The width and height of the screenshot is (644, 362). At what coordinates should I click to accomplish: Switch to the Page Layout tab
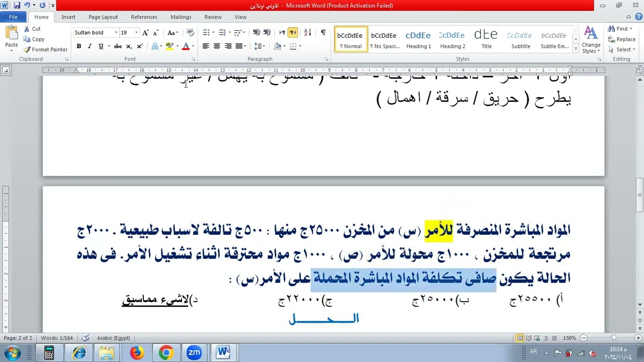[103, 17]
